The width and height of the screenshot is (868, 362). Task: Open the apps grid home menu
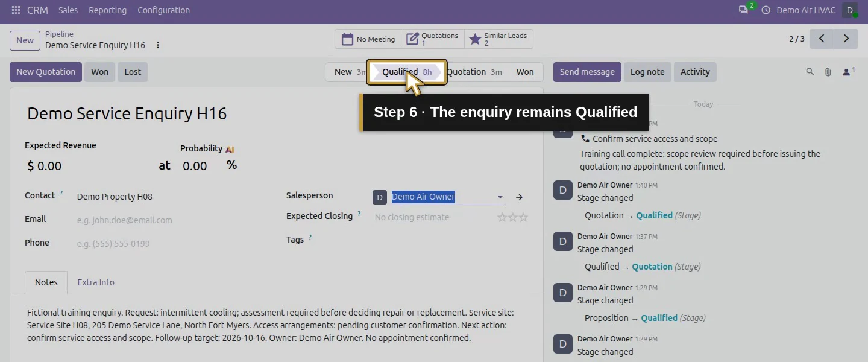(x=16, y=10)
